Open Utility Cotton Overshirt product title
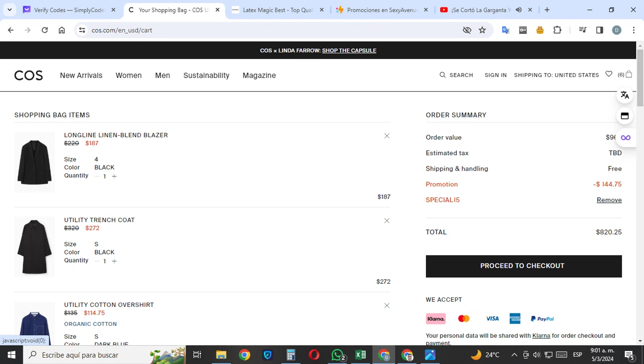Viewport: 644px width, 364px height. coord(109,305)
